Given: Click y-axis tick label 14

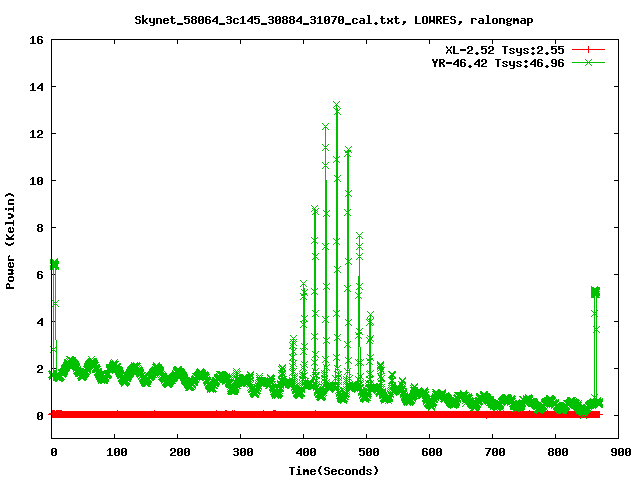Looking at the screenshot, I should point(36,87).
